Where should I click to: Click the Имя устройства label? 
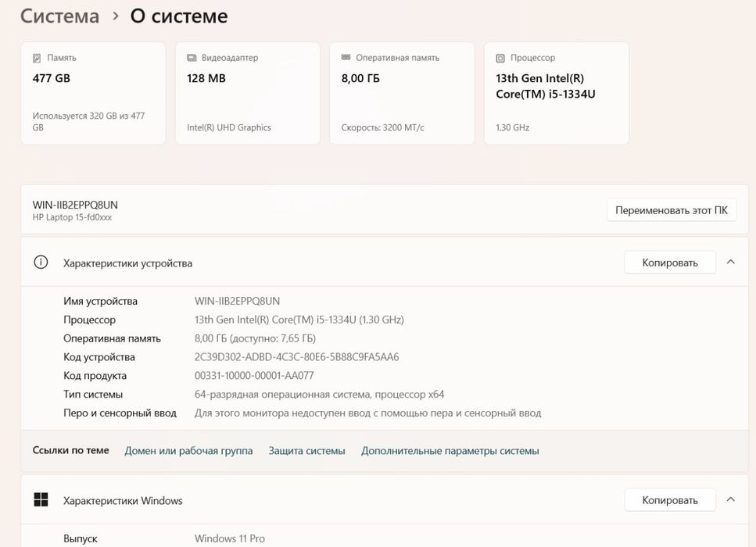tap(100, 301)
